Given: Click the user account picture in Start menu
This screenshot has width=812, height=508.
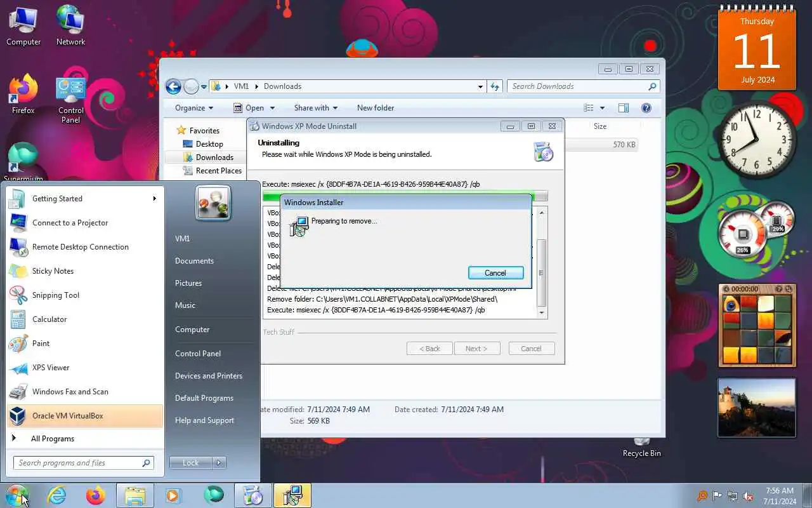Looking at the screenshot, I should [x=213, y=203].
